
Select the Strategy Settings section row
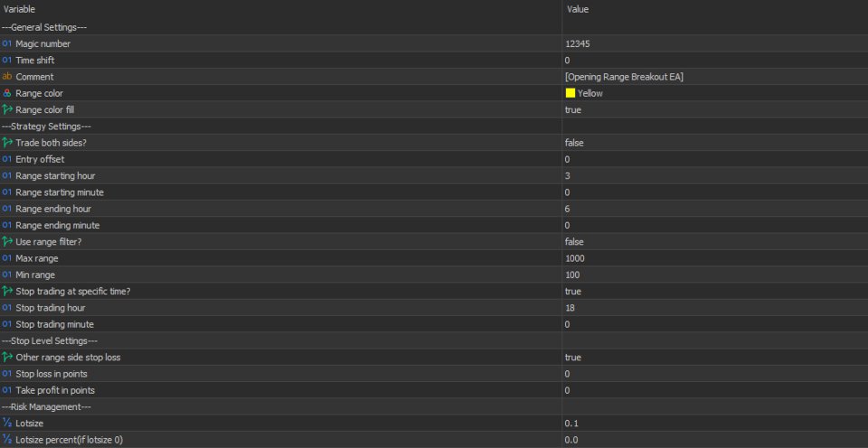[434, 126]
